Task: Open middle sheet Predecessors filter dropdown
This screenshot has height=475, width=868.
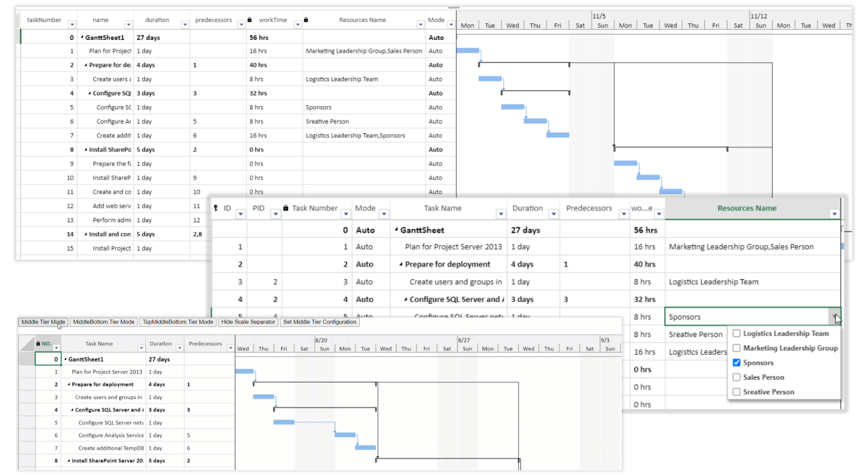Action: (624, 214)
